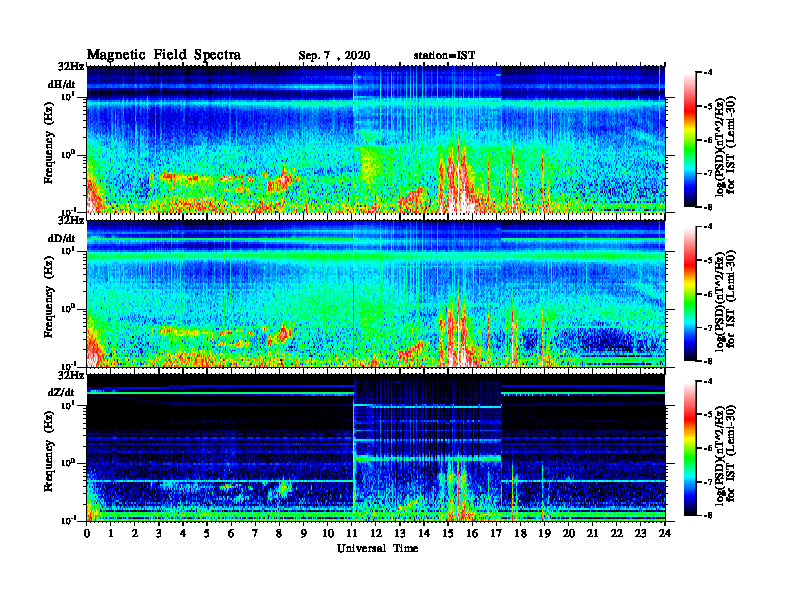Click hour "17" on the time axis
This screenshot has height=612, width=792.
pyautogui.click(x=496, y=533)
